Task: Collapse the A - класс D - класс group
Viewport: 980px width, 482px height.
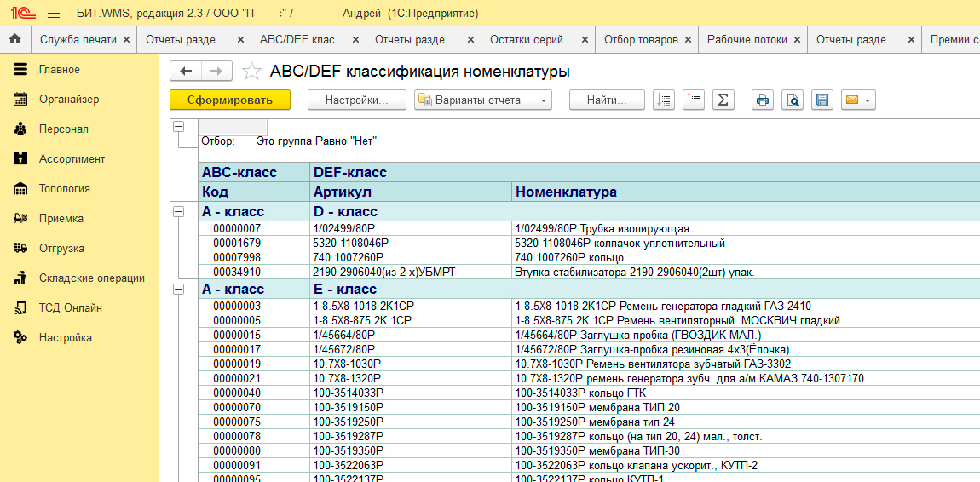Action: [179, 212]
